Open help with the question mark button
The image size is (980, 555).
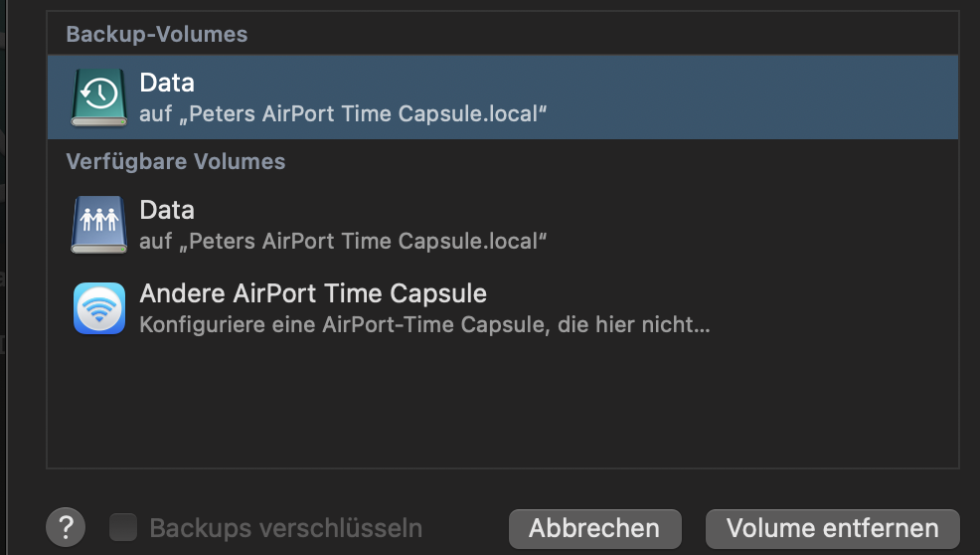(x=66, y=527)
